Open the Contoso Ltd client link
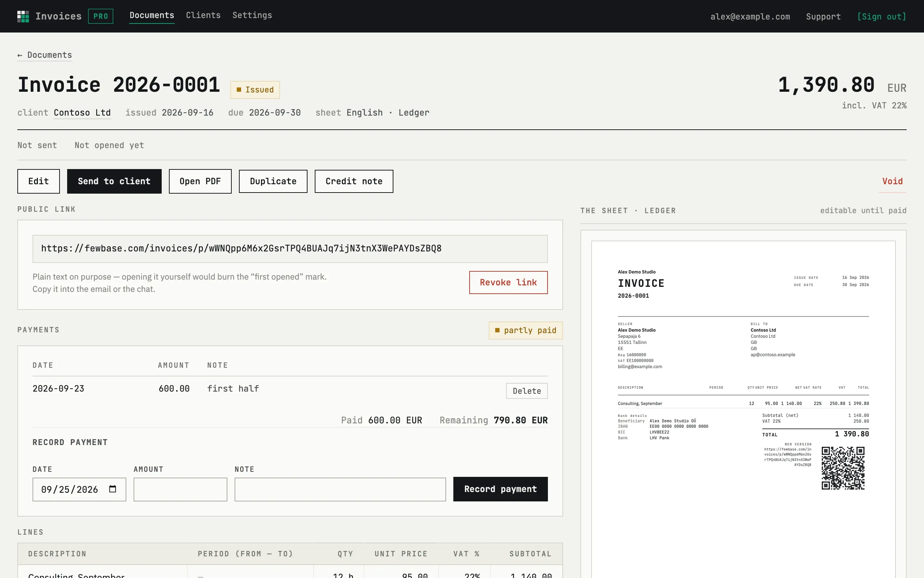924x578 pixels. 82,113
